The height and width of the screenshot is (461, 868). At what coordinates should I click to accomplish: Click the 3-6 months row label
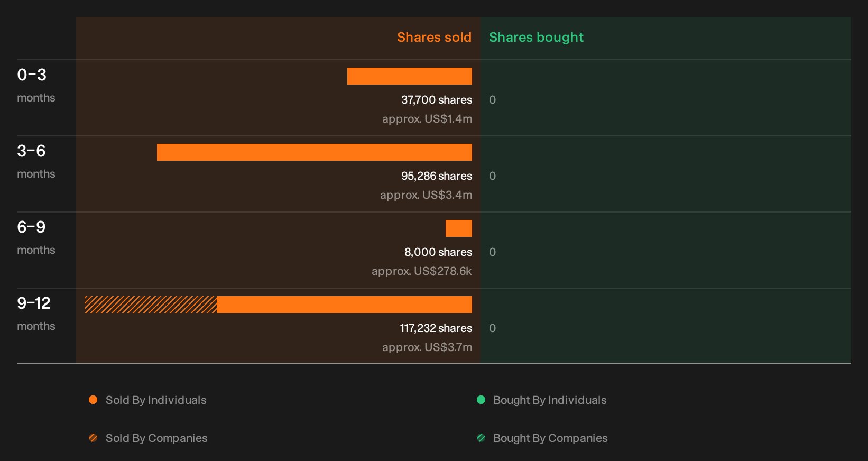click(36, 161)
